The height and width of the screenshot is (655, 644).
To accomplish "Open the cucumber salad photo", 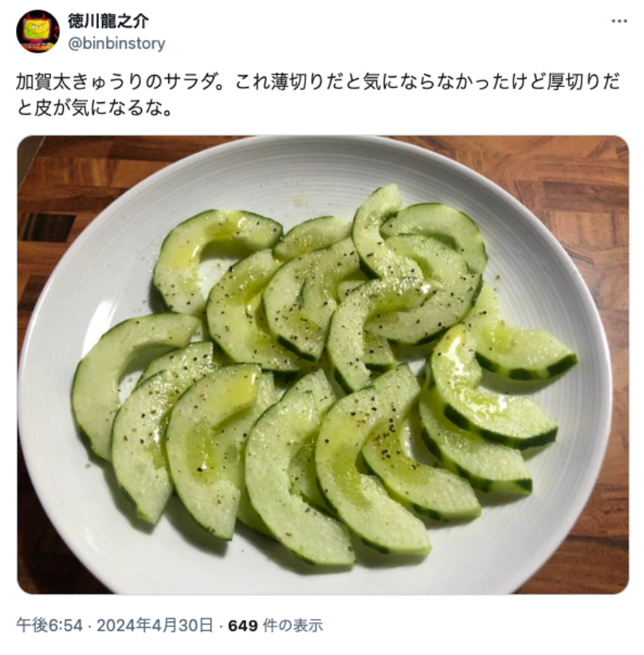I will coord(323,365).
